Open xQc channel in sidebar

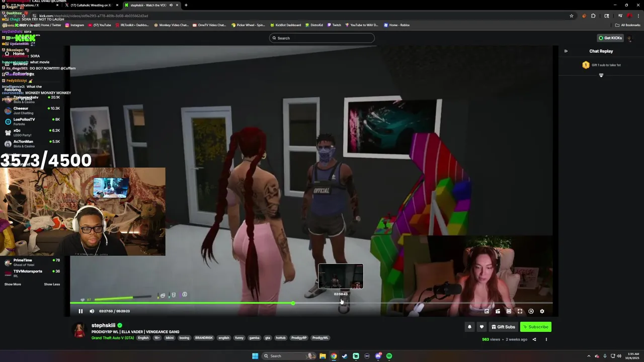(31, 133)
